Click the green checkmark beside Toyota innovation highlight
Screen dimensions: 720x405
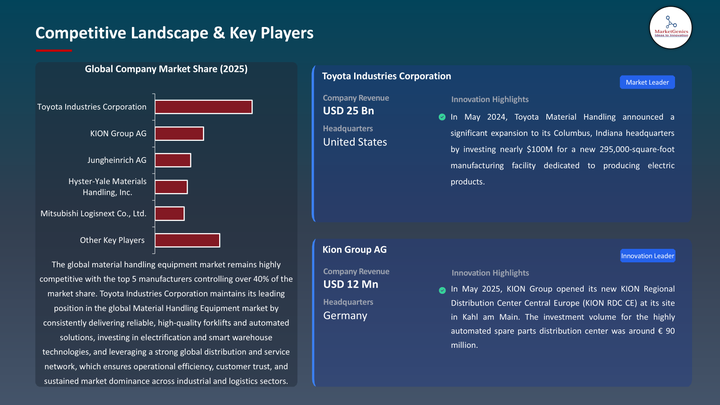(x=442, y=117)
